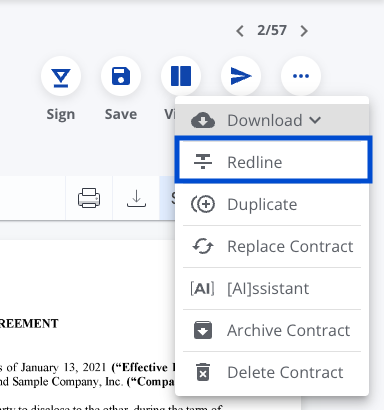
Task: Click the Archive box icon
Action: (x=203, y=330)
